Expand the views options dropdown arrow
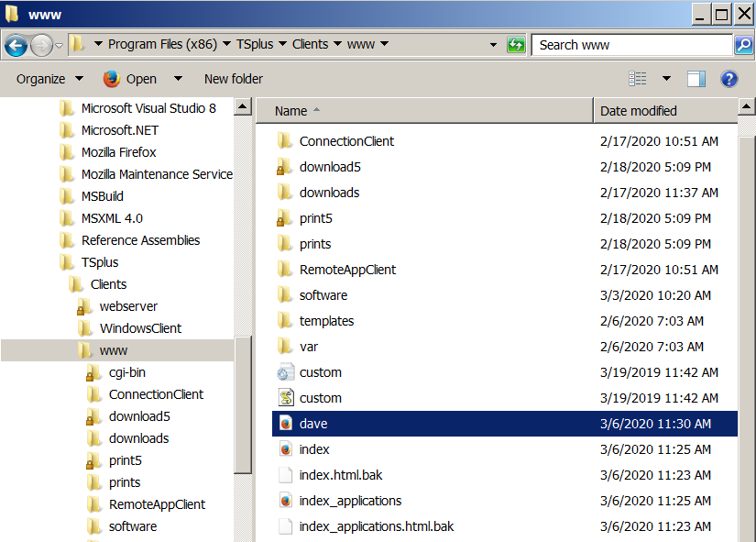 [666, 79]
